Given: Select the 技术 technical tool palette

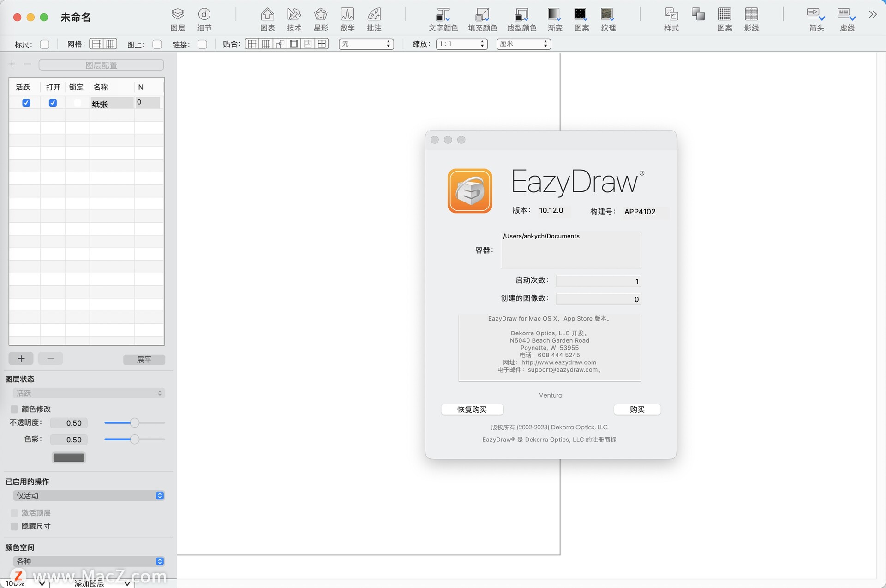Looking at the screenshot, I should pyautogui.click(x=294, y=19).
